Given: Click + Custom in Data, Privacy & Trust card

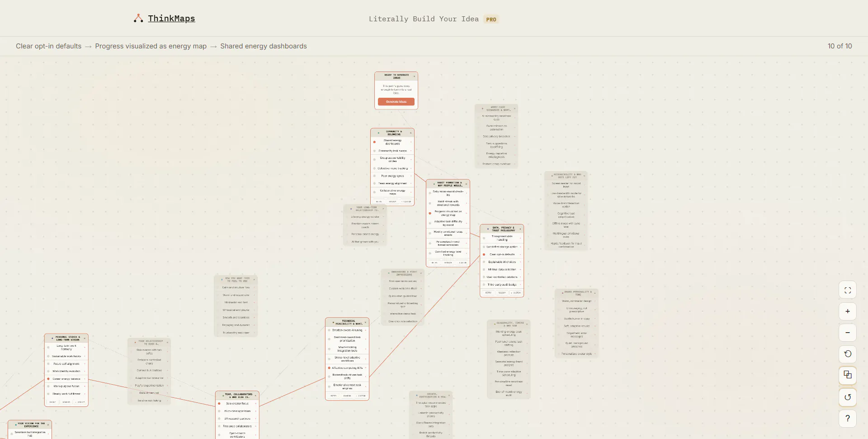Looking at the screenshot, I should 516,293.
